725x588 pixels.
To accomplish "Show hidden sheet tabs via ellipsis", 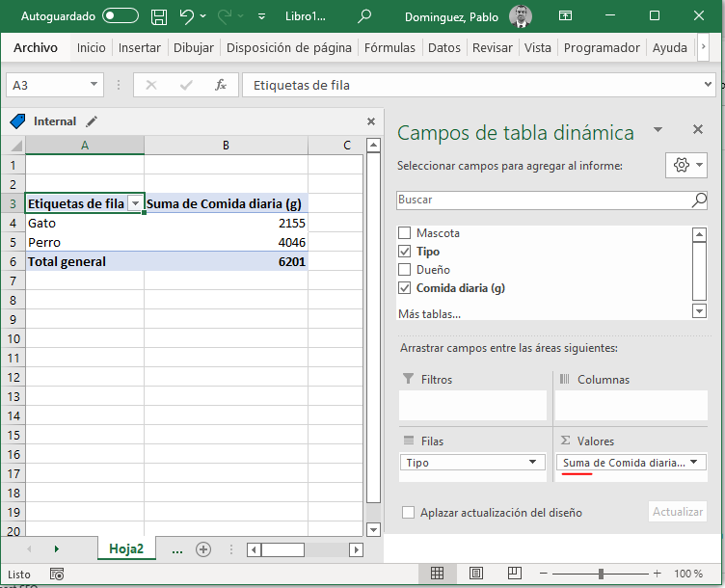I will click(x=177, y=549).
